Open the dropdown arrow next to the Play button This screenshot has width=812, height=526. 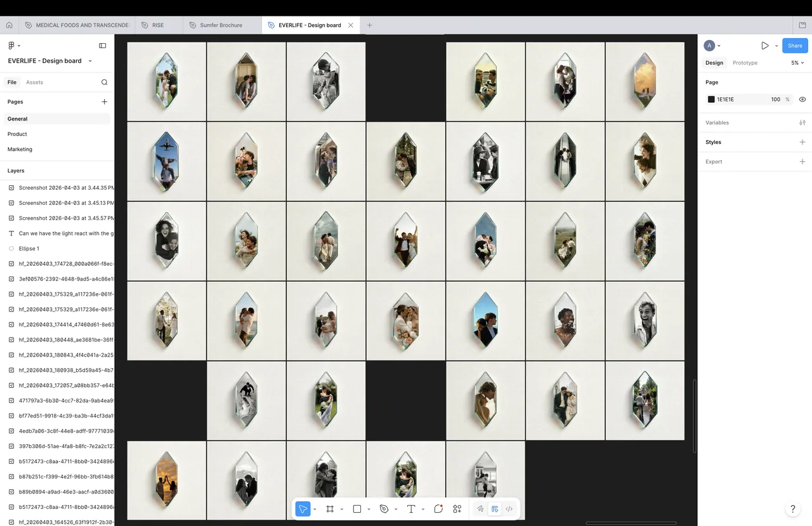(776, 46)
